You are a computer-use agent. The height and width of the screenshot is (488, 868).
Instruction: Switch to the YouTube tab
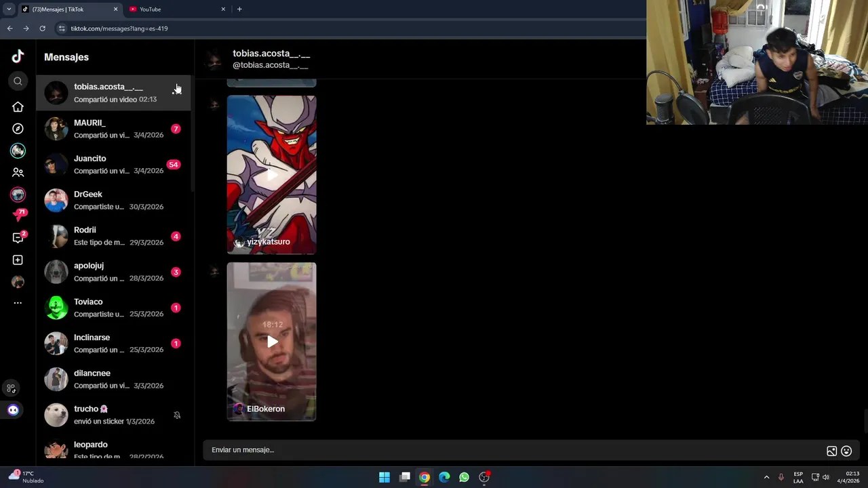click(176, 9)
